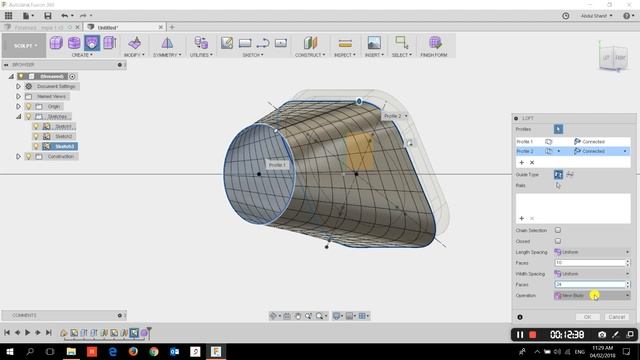Toggle visibility bulb of Sketch2
This screenshot has height=360, width=640.
click(x=36, y=136)
